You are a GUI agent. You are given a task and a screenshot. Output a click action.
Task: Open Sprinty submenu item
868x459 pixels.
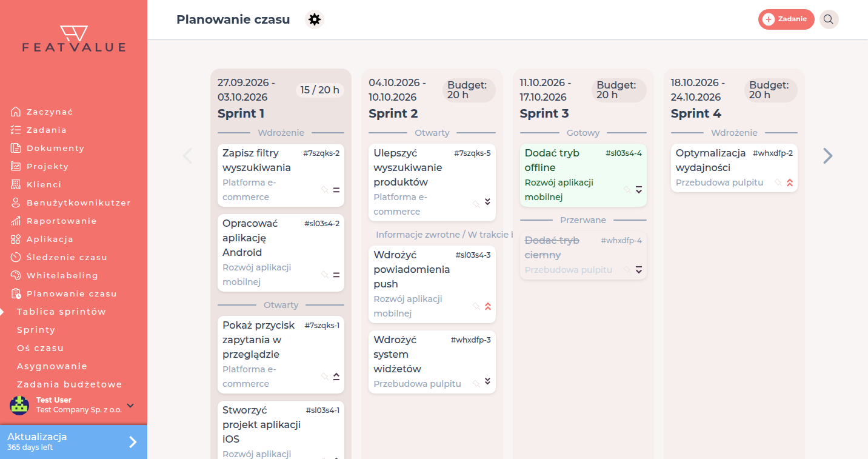coord(36,330)
